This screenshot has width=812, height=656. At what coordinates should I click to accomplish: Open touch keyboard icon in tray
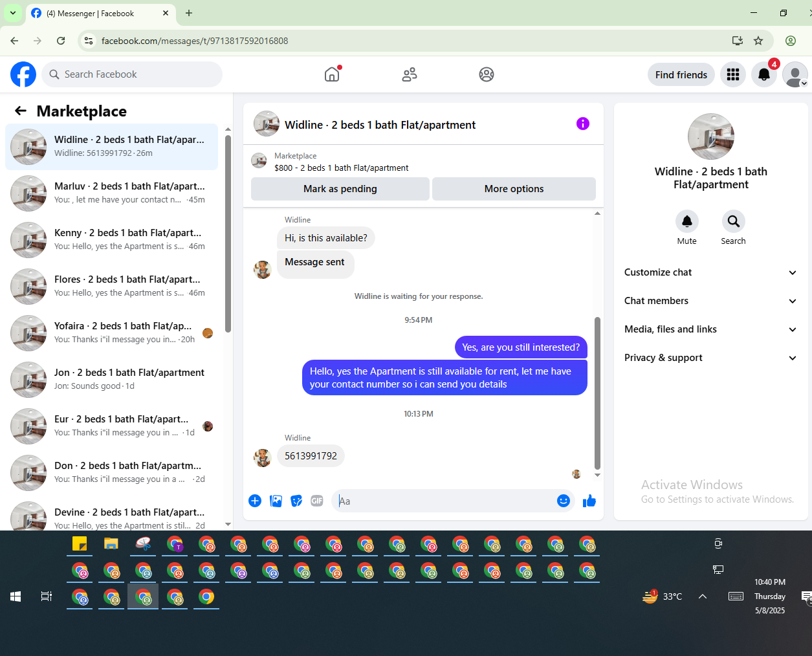click(736, 596)
